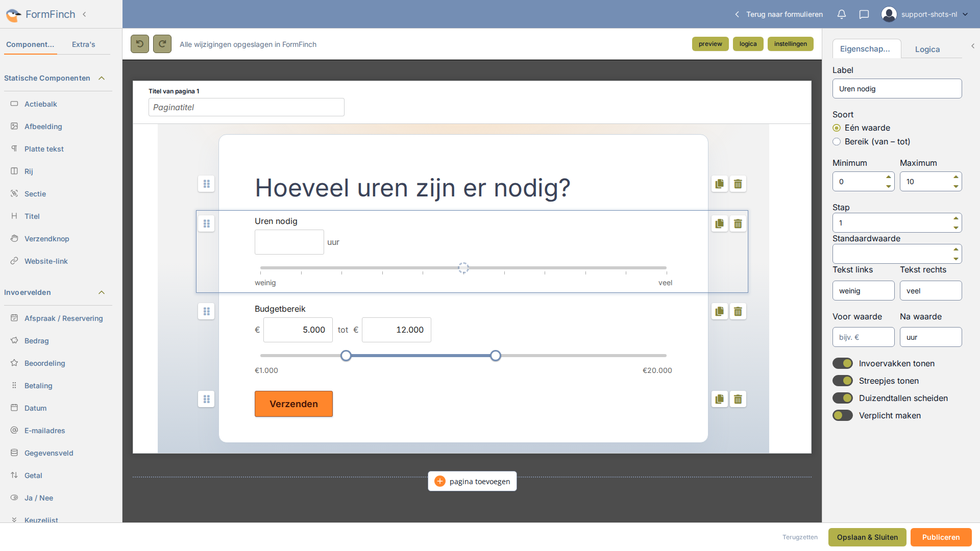Delete the Uren nodig field
The height and width of the screenshot is (551, 980).
pos(738,223)
